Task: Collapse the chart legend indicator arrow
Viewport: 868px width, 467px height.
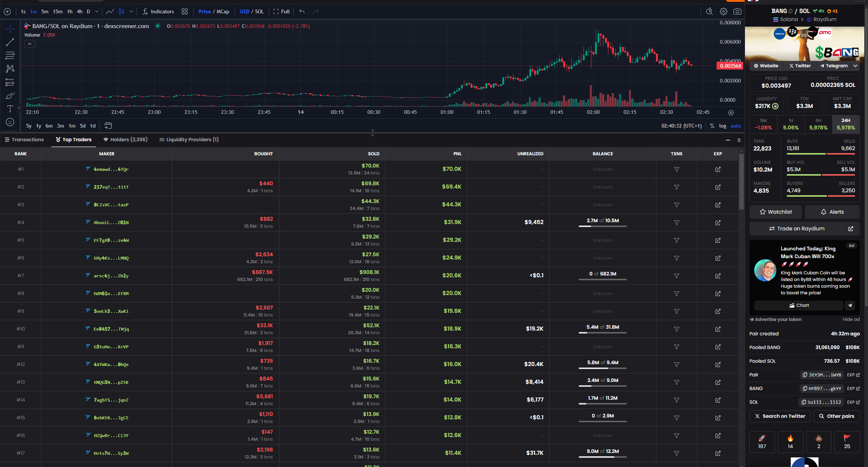Action: (30, 44)
